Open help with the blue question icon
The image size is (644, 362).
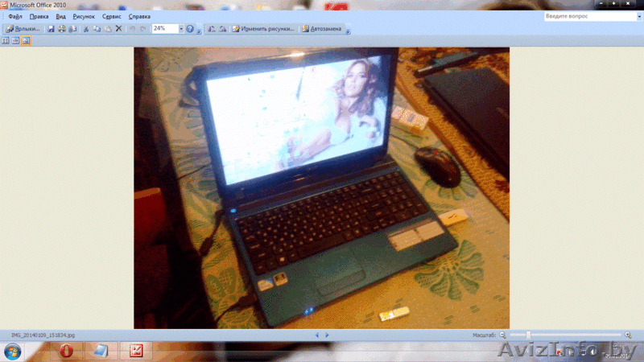click(190, 29)
